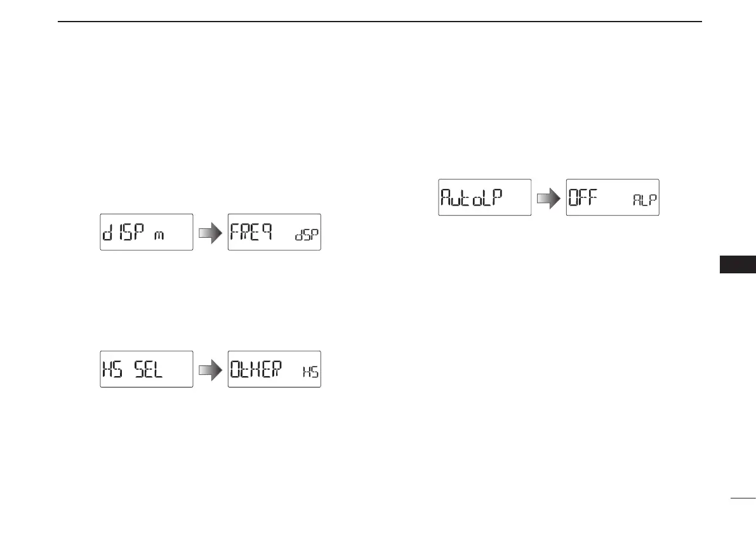Click the large OtHER segment text
Image resolution: width=756 pixels, height=534 pixels.
[x=256, y=369]
